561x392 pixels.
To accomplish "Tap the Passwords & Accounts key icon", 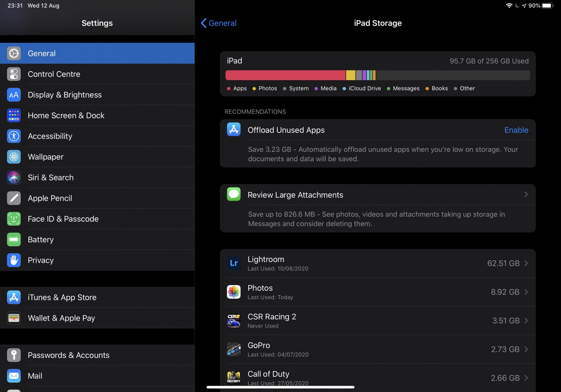I will point(14,355).
